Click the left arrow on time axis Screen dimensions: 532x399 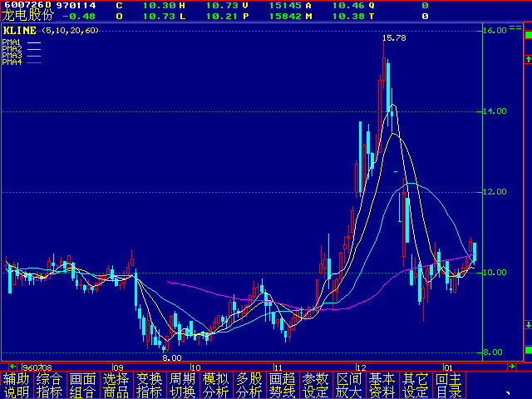pyautogui.click(x=13, y=366)
